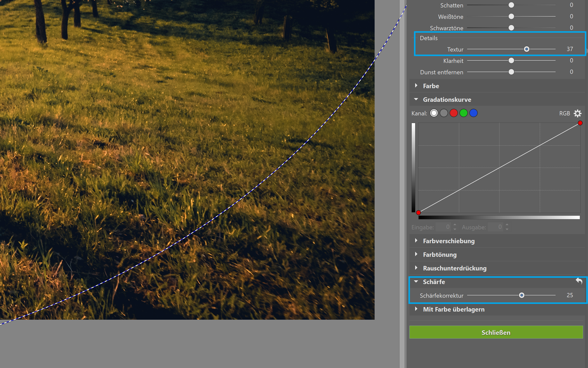Select the blue channel circle
Screen dimensions: 588x368
(x=473, y=113)
